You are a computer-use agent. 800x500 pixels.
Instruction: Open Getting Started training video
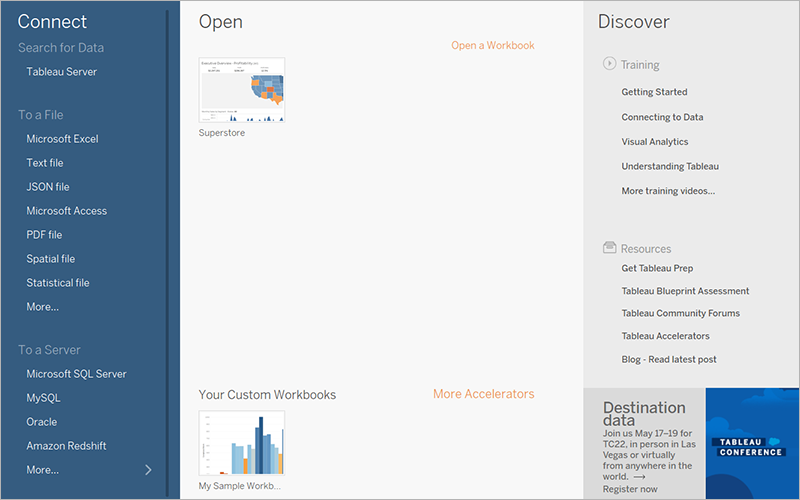(x=654, y=92)
